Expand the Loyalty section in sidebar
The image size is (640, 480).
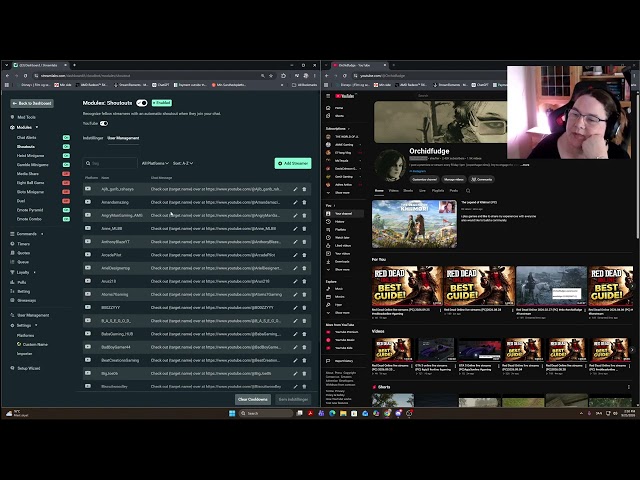click(34, 272)
